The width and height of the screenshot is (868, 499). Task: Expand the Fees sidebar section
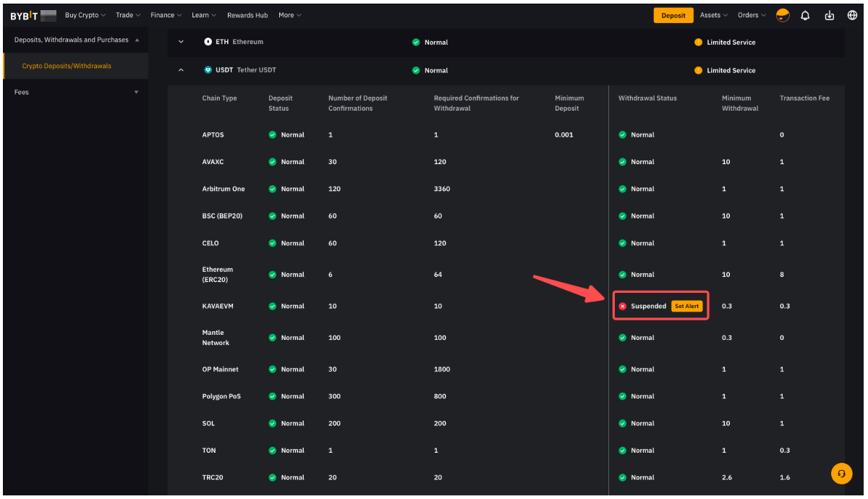(x=136, y=92)
